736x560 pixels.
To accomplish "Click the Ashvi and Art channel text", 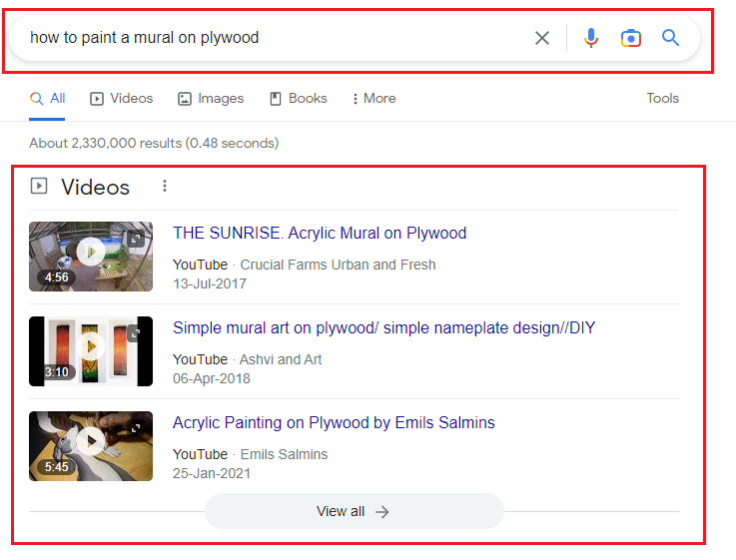I will tap(281, 359).
